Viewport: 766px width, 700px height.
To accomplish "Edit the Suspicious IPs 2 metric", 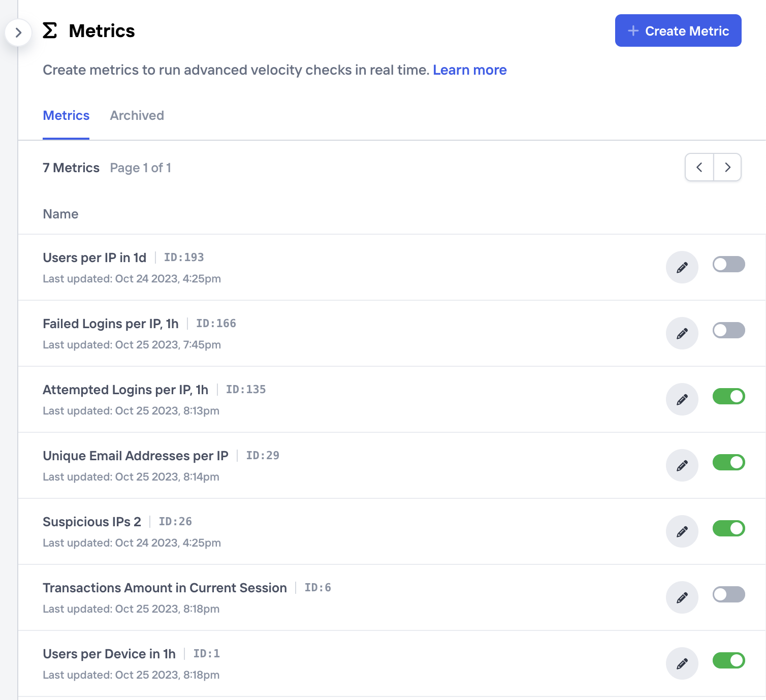I will point(682,531).
